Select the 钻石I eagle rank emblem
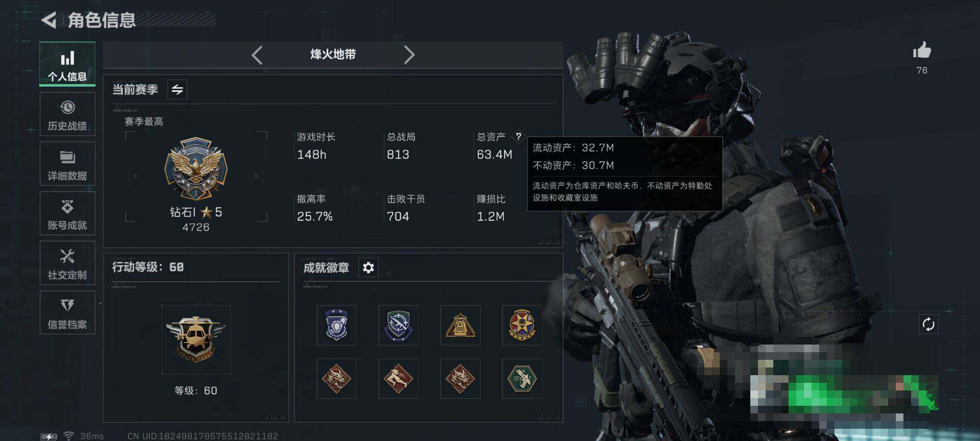Image resolution: width=980 pixels, height=441 pixels. pos(196,168)
